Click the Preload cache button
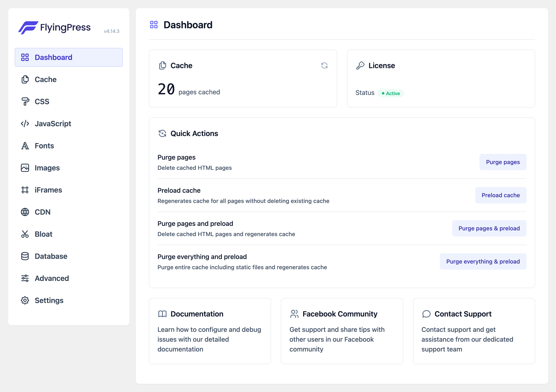 [500, 195]
